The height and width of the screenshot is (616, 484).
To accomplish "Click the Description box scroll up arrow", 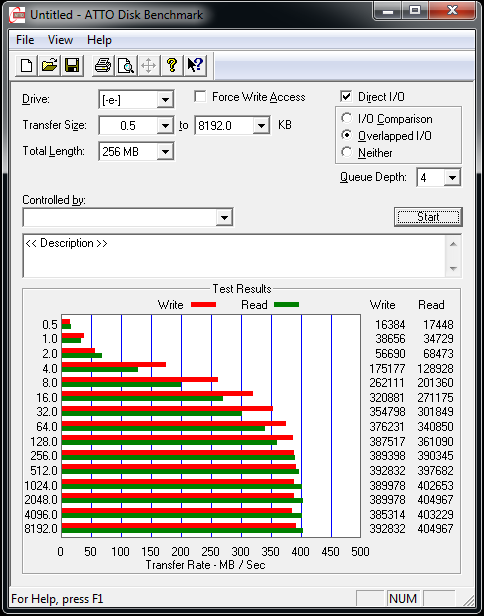I will click(x=453, y=244).
